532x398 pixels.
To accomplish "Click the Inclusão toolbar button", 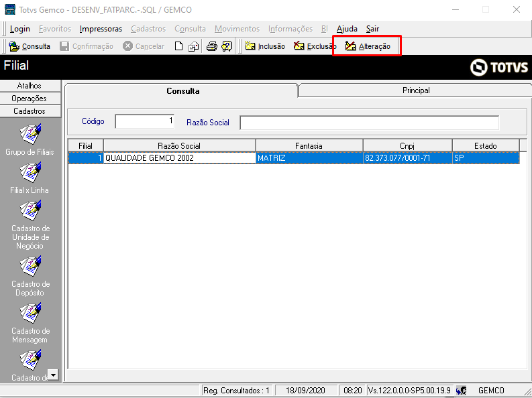I will coord(265,46).
